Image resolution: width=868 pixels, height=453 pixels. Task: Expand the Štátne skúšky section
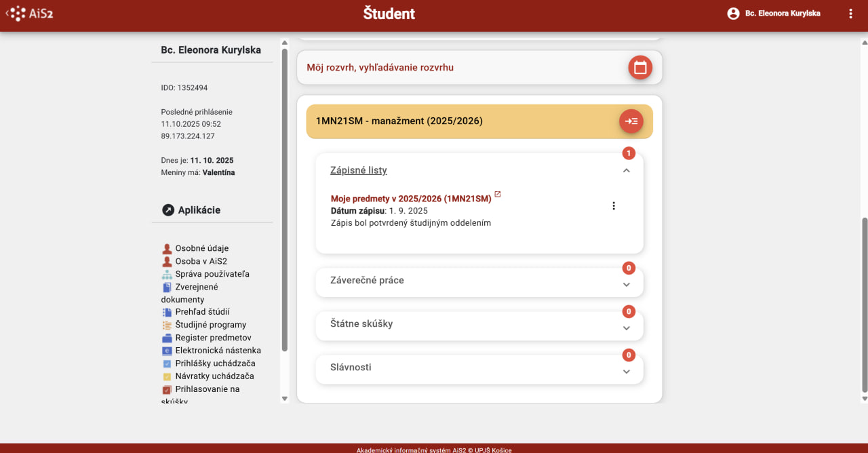tap(626, 328)
